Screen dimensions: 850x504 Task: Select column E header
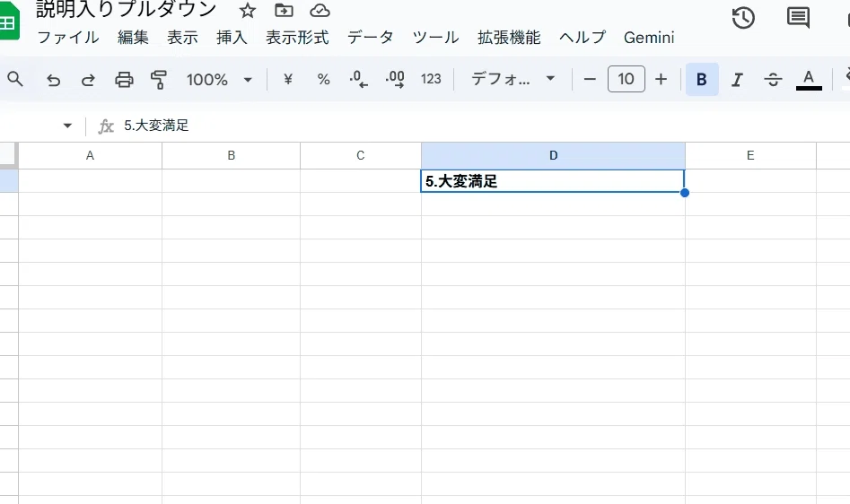(750, 156)
